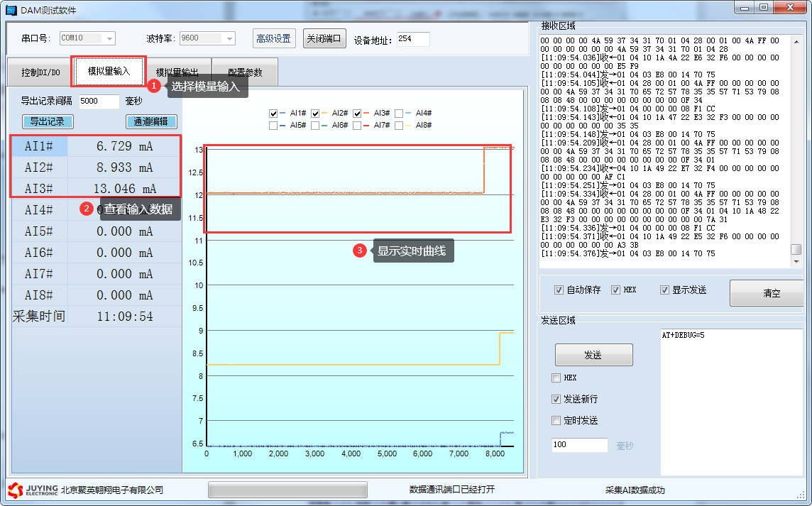
Task: Click the red step 3 annotation badge
Action: [360, 251]
